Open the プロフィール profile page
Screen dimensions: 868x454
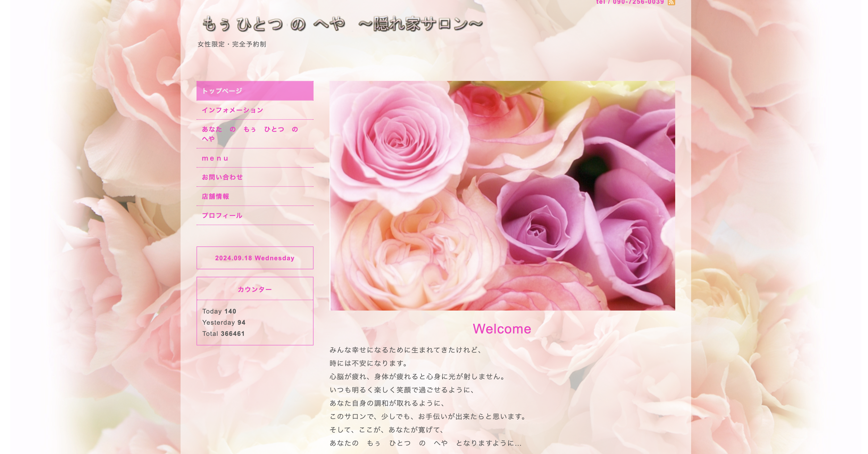tap(222, 216)
